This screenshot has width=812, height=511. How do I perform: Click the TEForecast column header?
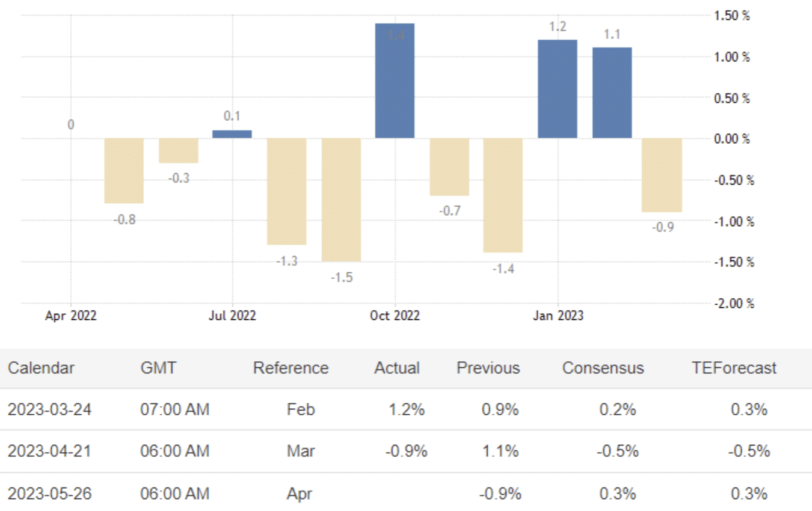pos(734,368)
